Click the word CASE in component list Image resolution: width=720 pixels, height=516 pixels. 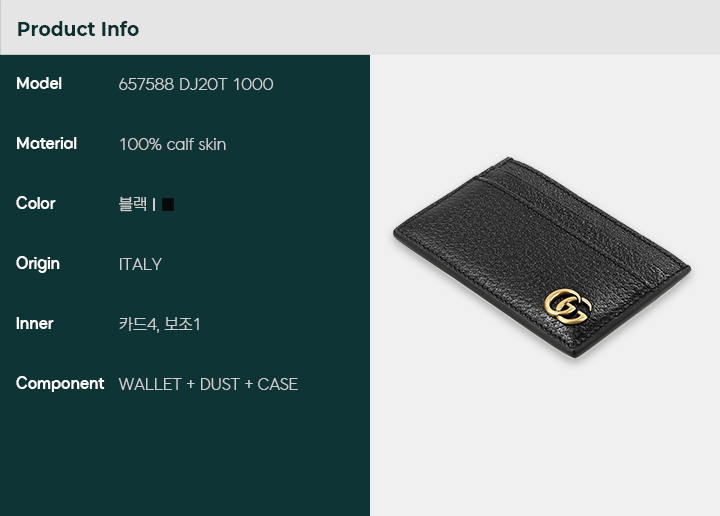[x=278, y=384]
